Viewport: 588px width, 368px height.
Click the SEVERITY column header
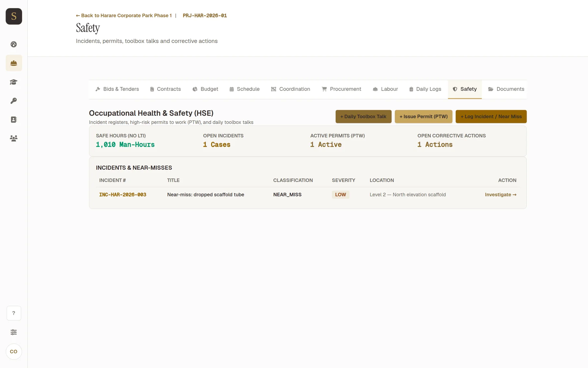(x=343, y=180)
